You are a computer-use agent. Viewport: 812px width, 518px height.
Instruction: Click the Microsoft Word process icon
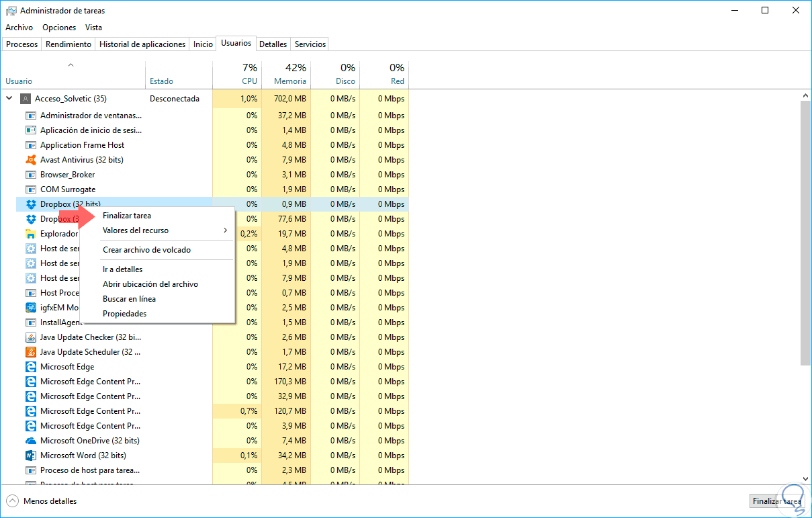coord(30,456)
